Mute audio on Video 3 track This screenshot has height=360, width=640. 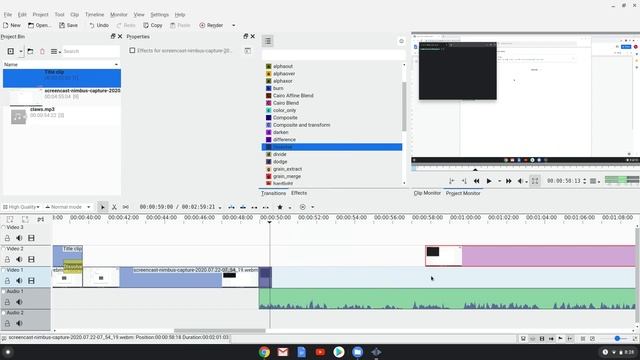click(x=19, y=238)
